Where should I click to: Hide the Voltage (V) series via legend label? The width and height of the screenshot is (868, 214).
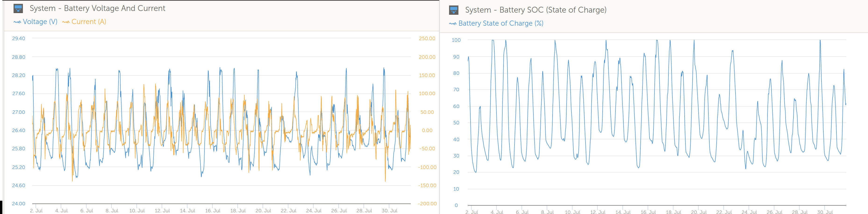(x=40, y=22)
